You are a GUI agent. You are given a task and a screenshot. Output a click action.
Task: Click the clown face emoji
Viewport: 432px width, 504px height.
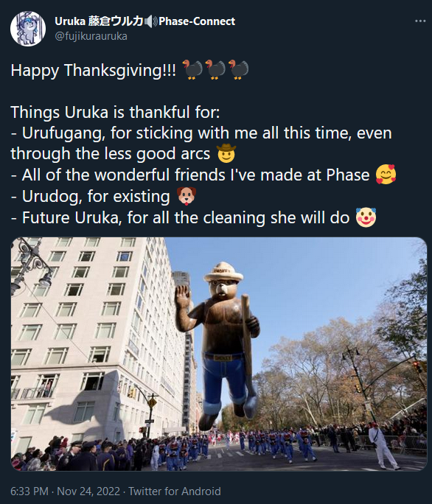pos(366,217)
